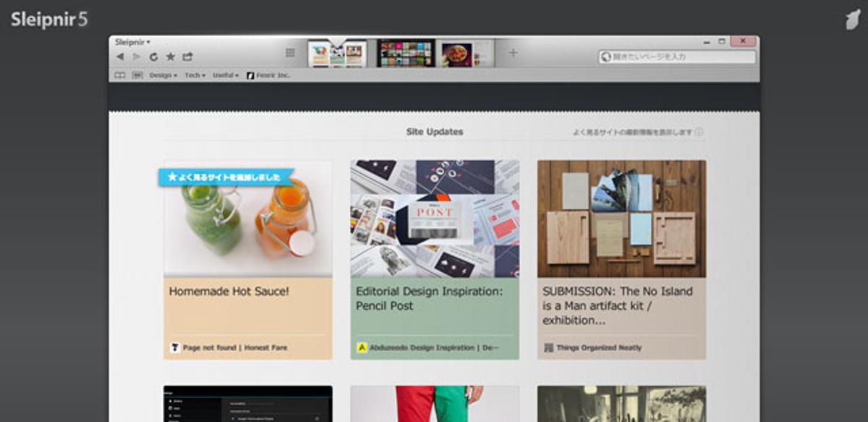Click 'Things Organized Neatly' source label
The image size is (868, 422).
599,348
